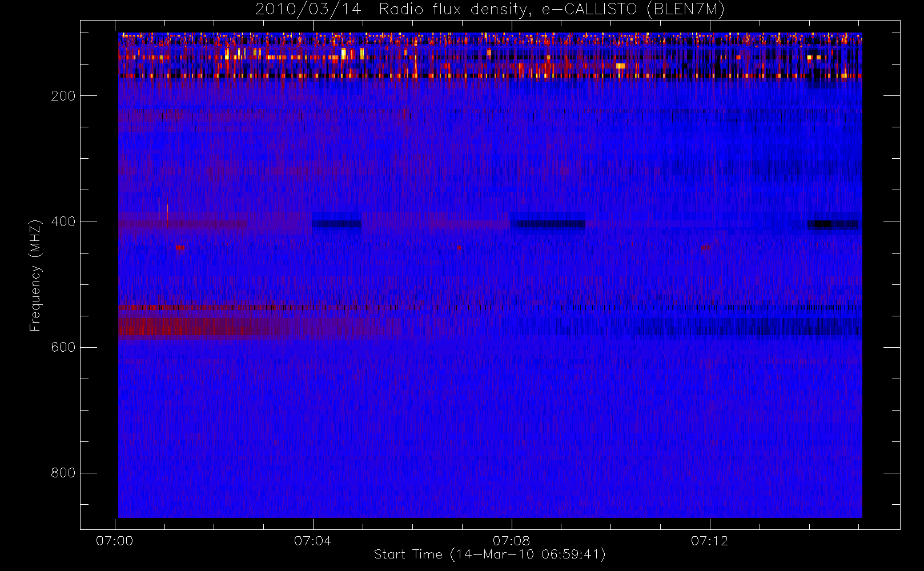924x571 pixels.
Task: Click the Start Time axis label
Action: point(489,554)
